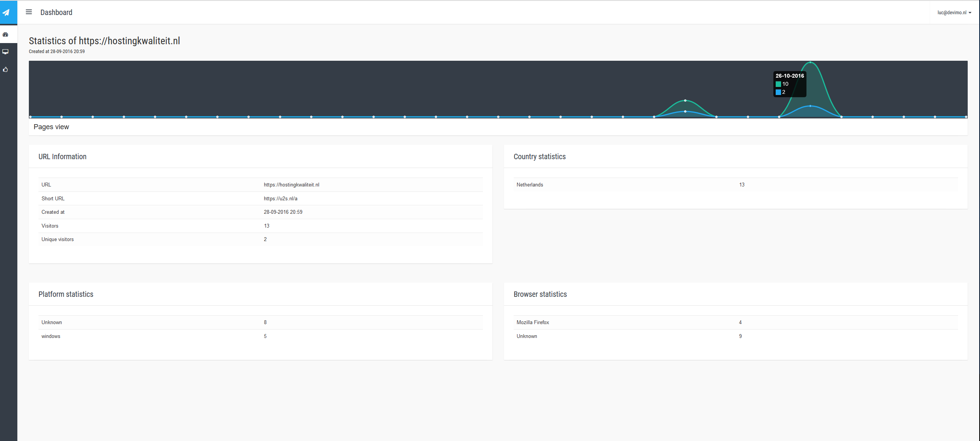Open the thumbs-up sidebar item
Screen dimensions: 980x441
click(5, 70)
